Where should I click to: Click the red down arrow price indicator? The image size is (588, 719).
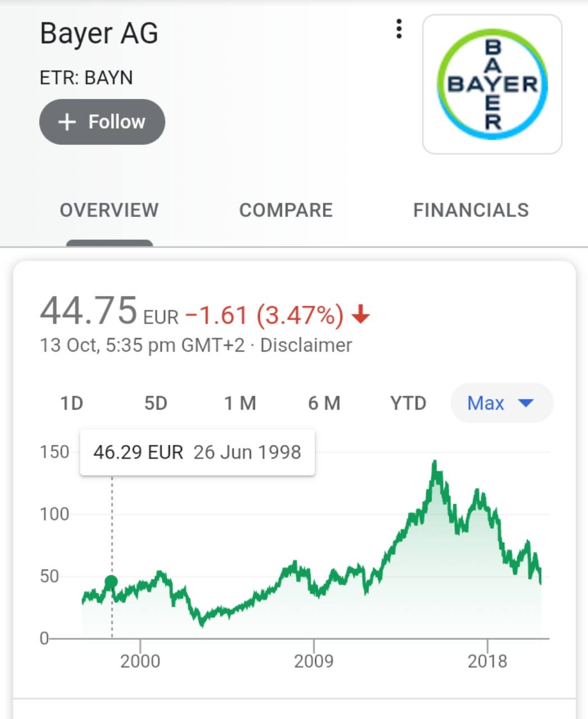tap(361, 315)
